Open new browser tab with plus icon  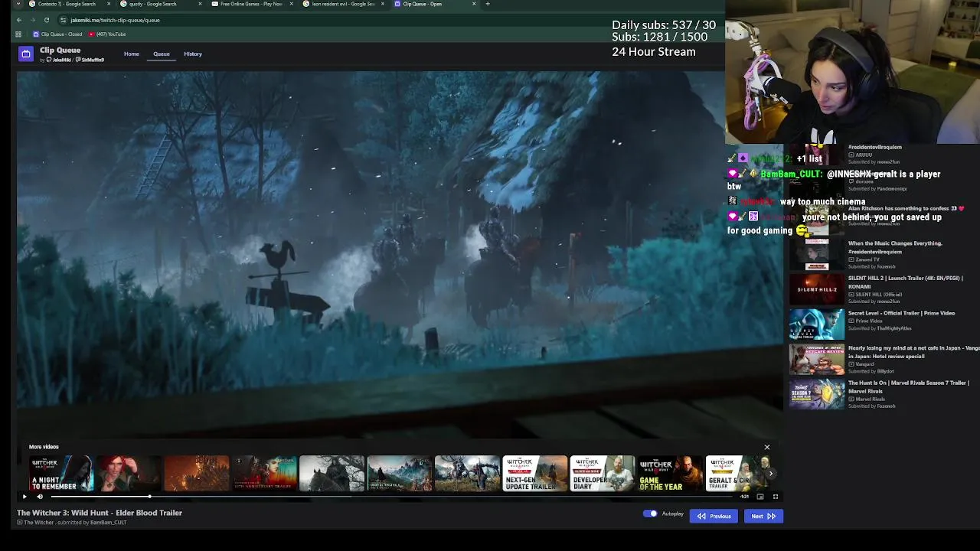pyautogui.click(x=488, y=4)
